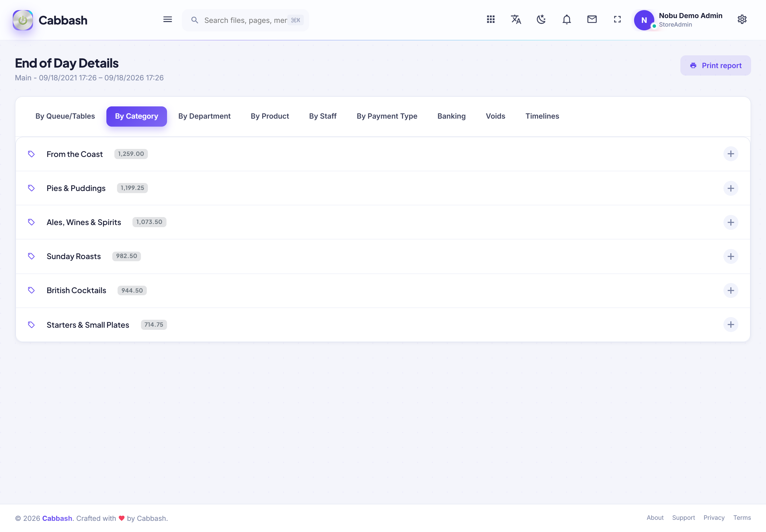The image size is (766, 532).
Task: Click the Print report button
Action: coord(715,65)
